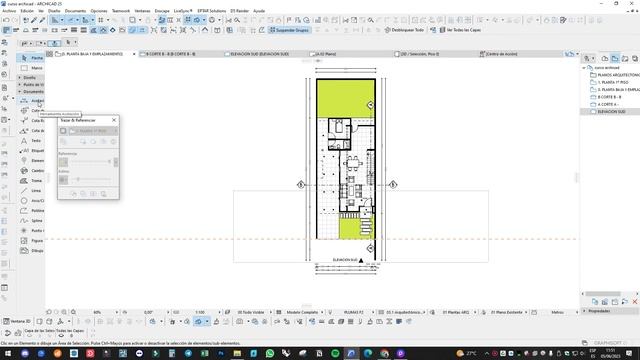The height and width of the screenshot is (360, 640).
Task: Toggle Suspender Grupos button
Action: [x=289, y=30]
